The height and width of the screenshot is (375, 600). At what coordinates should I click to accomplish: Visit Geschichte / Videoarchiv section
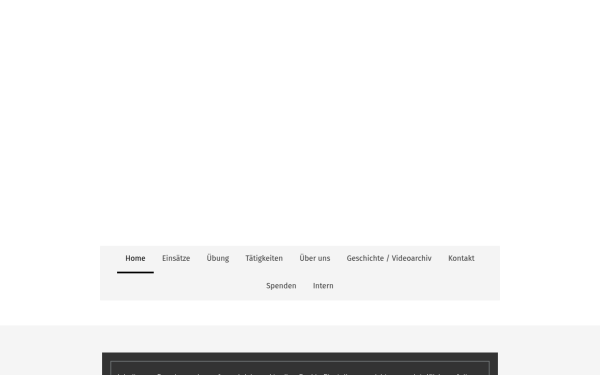[x=389, y=259]
